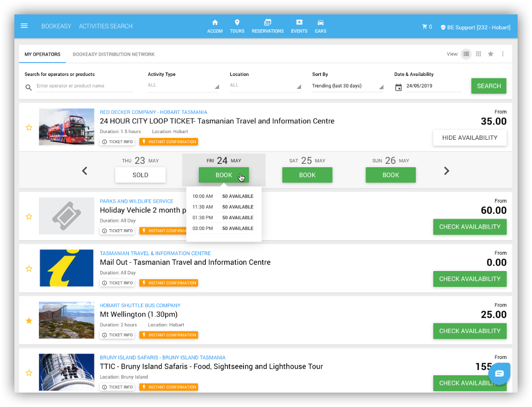Click Instant Confirmation badge on 24 Hour City Loop
Image resolution: width=532 pixels, height=407 pixels.
tap(169, 142)
